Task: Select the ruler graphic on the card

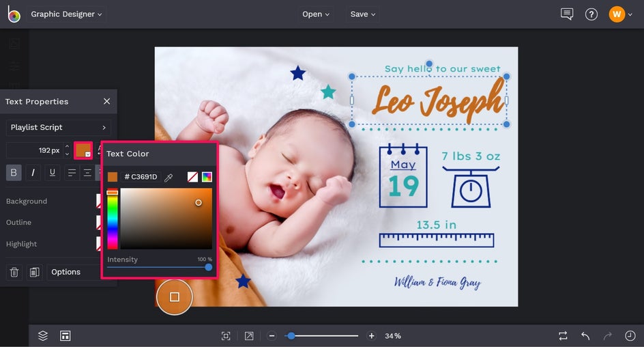Action: (437, 240)
